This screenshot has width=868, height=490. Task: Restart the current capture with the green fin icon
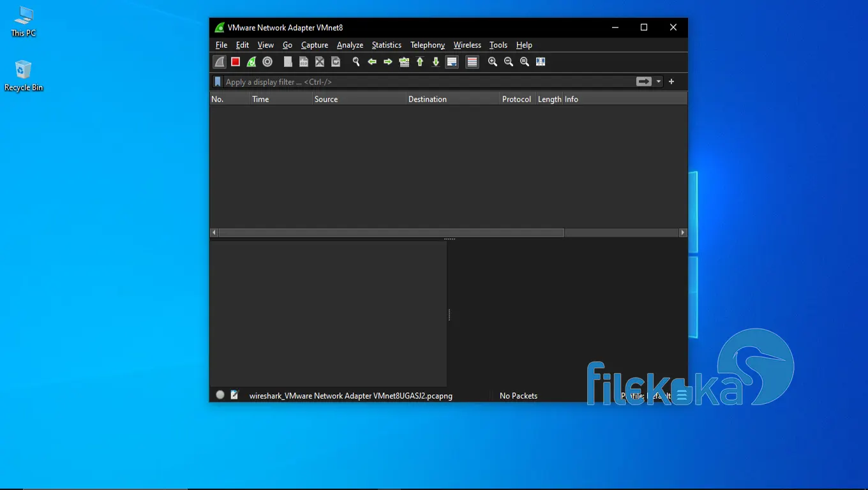(x=251, y=62)
